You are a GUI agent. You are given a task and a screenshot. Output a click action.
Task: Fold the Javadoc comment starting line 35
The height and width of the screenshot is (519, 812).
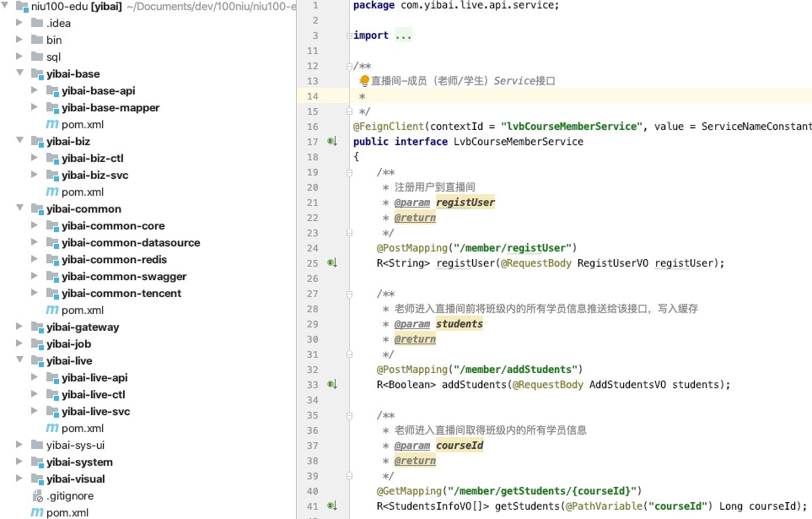tap(349, 415)
